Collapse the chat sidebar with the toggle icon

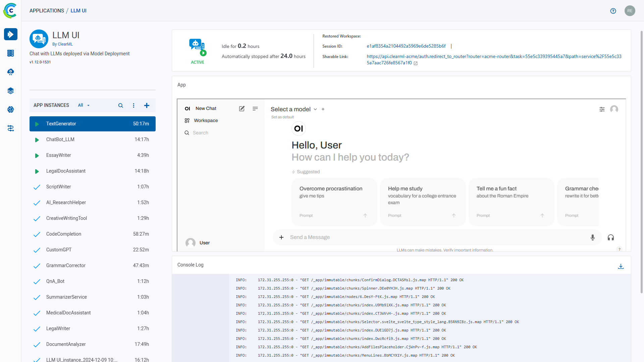[x=255, y=109]
